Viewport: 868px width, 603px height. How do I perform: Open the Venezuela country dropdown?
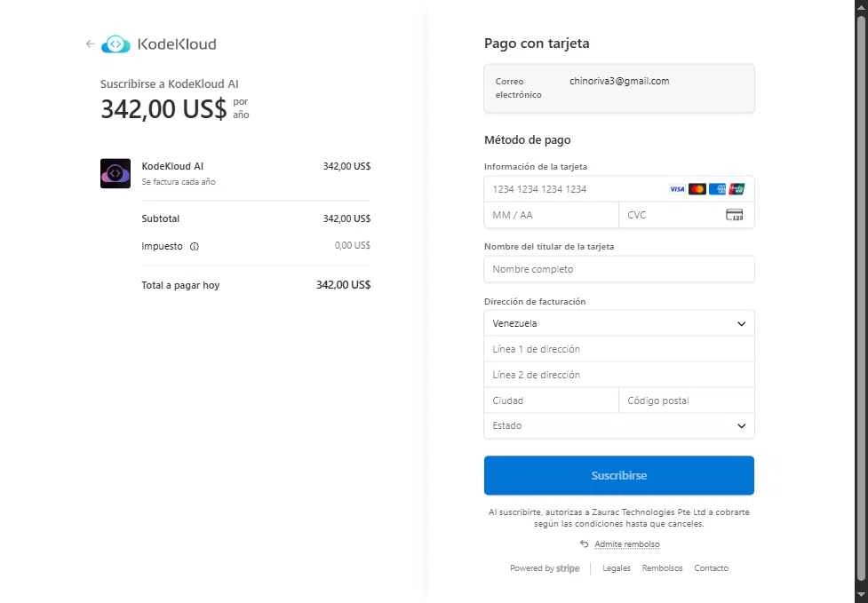pyautogui.click(x=619, y=324)
